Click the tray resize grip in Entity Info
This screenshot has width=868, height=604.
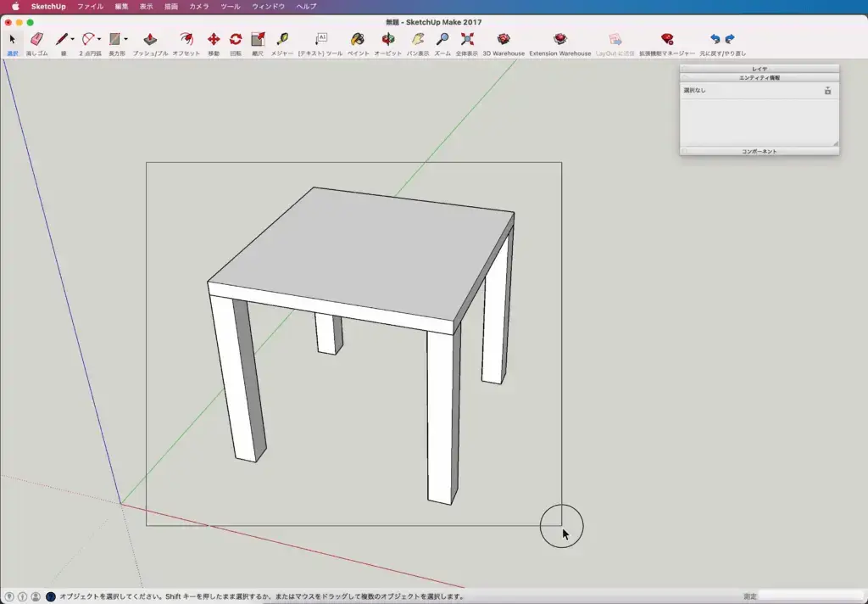click(835, 143)
